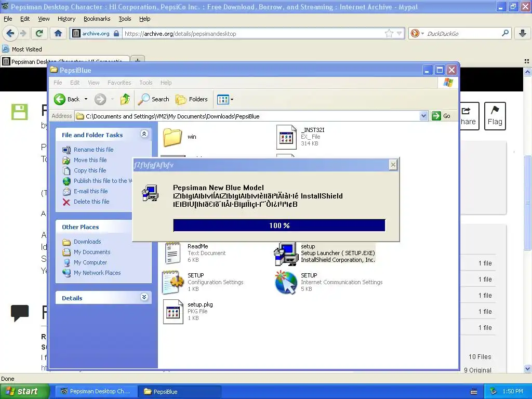Select the SETUP Internet Communication Settings icon
Screen dimensions: 532x399
(286, 282)
